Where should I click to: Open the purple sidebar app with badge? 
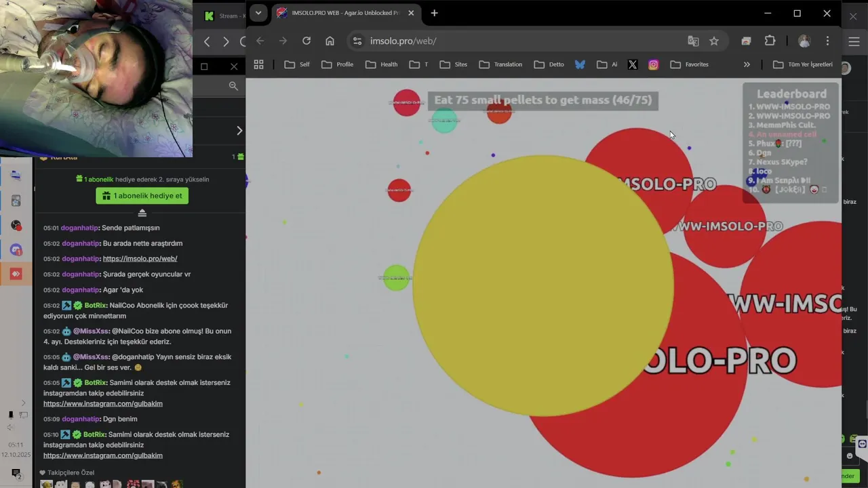tap(16, 249)
